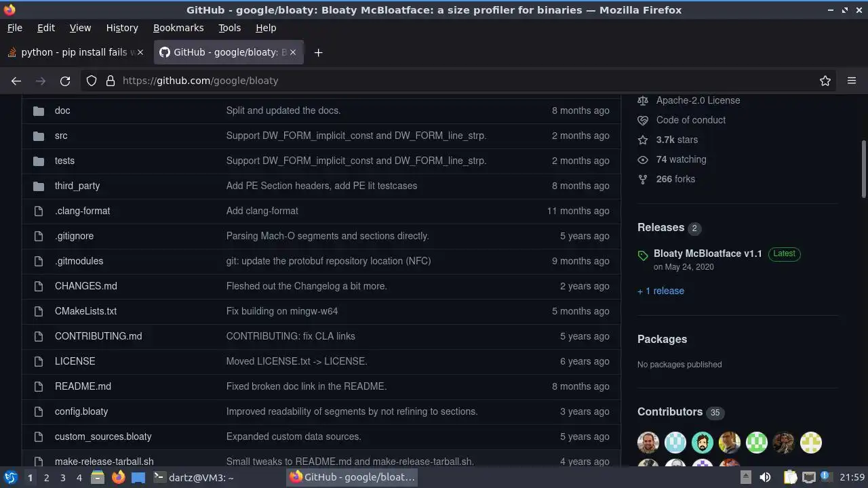Click the blue show-desktop icon in taskbar
Image resolution: width=868 pixels, height=488 pixels.
point(138,477)
